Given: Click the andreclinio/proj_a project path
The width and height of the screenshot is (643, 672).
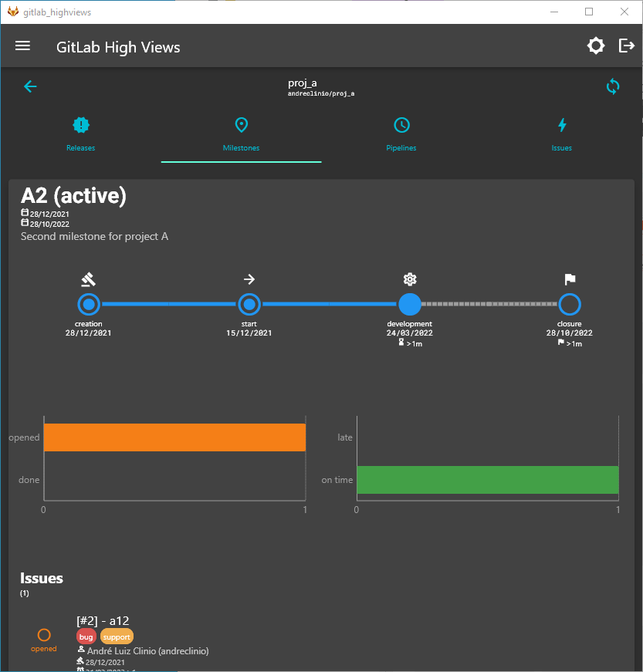Looking at the screenshot, I should [x=321, y=93].
